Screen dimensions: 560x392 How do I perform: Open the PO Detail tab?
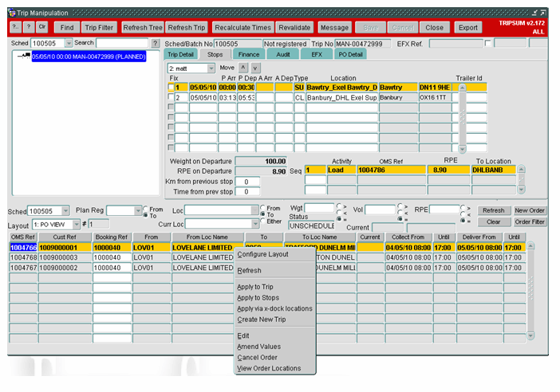pos(351,54)
